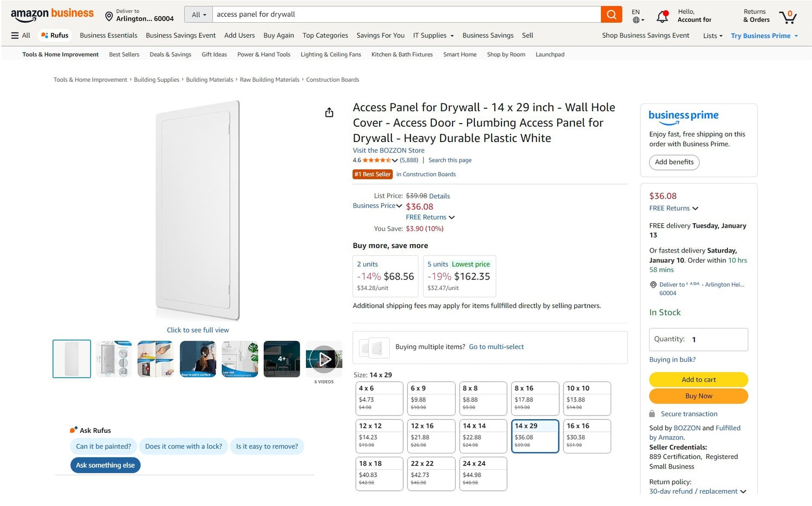Play the product video thumbnail
Viewport: 812px width, 506px height.
point(324,359)
